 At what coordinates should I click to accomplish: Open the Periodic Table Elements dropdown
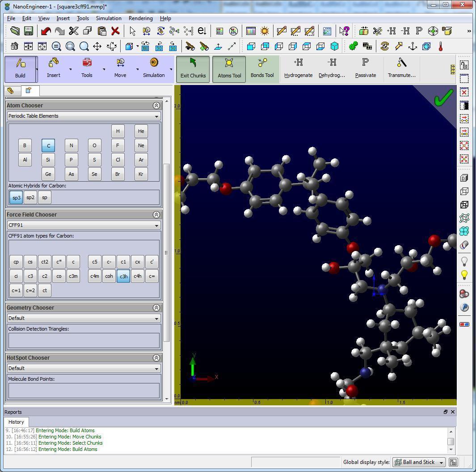[84, 116]
